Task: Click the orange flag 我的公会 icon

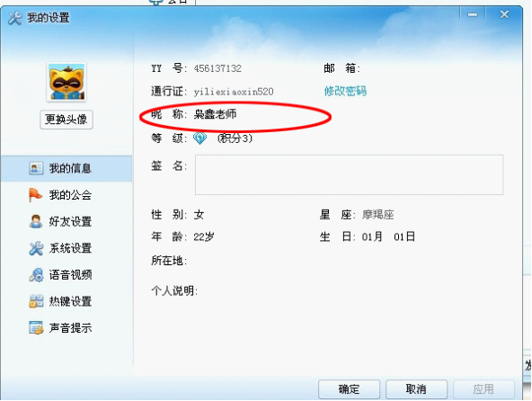Action: [35, 195]
